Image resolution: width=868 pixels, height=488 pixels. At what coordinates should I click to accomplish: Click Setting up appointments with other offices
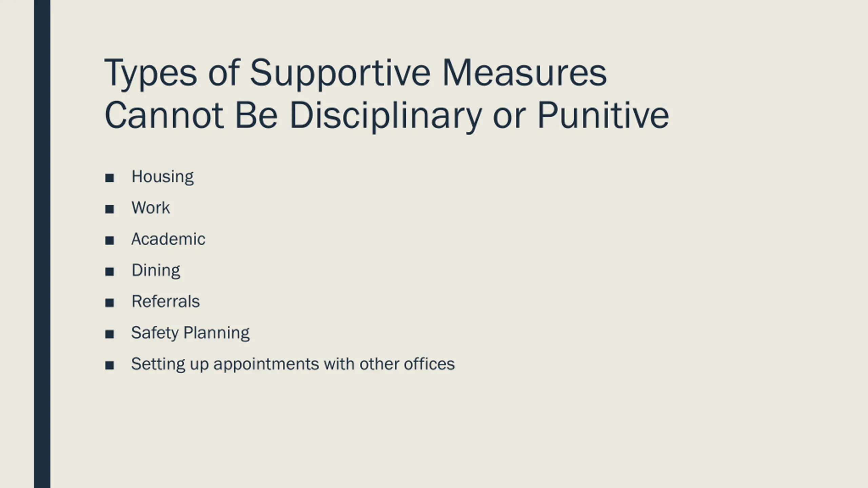click(293, 364)
